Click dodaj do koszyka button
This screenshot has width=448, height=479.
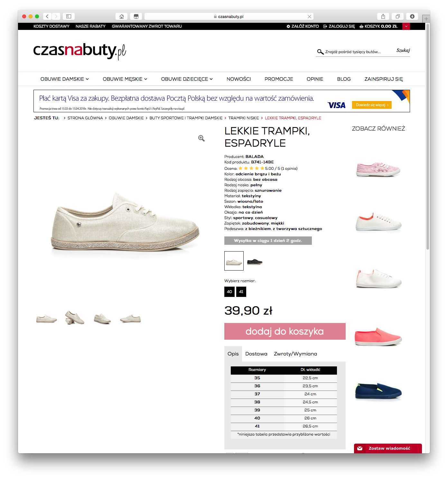click(x=285, y=331)
